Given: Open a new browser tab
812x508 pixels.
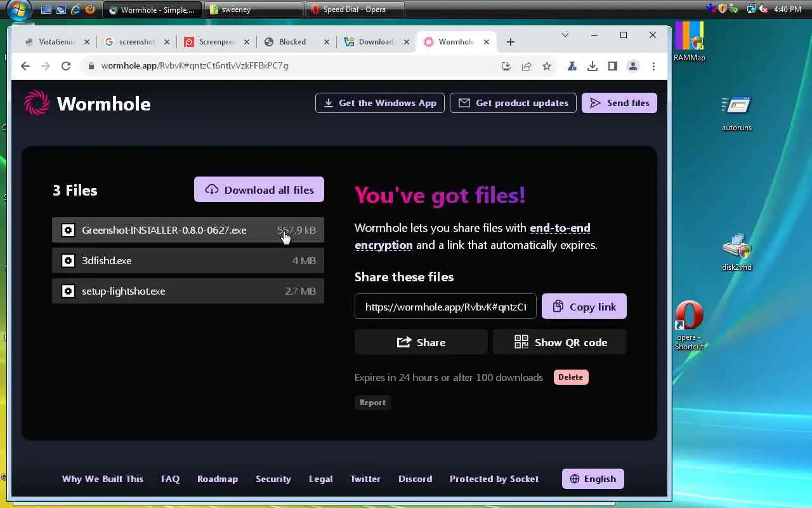Looking at the screenshot, I should [x=511, y=42].
